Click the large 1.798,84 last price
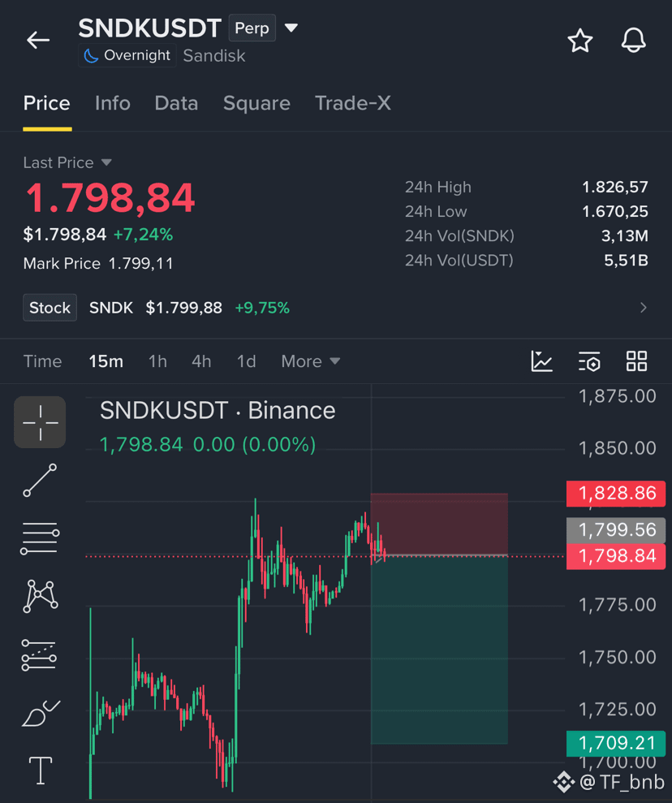Image resolution: width=672 pixels, height=803 pixels. pos(110,197)
